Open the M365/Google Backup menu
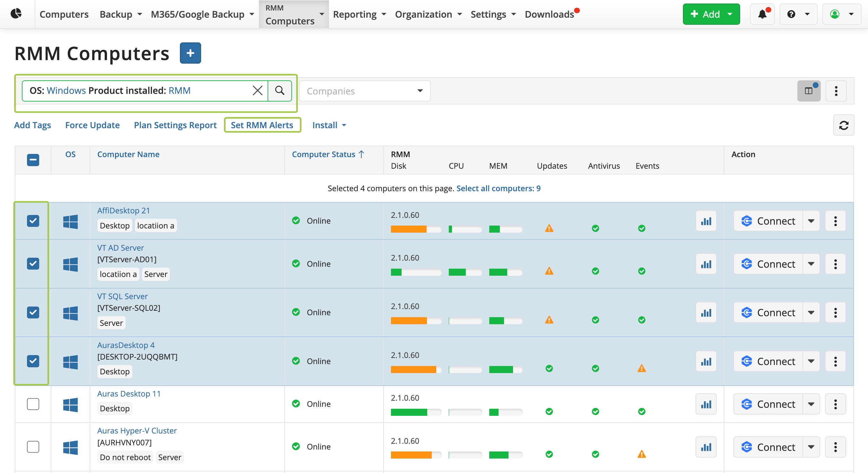Screen dimensions: 868x473 point(202,14)
